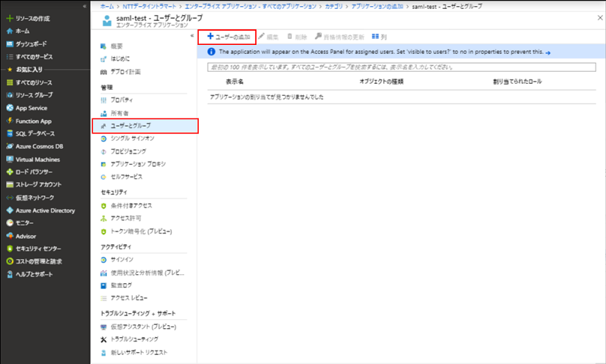This screenshot has width=606, height=364.
Task: Go to ホーム breadcrumb link
Action: (x=107, y=6)
